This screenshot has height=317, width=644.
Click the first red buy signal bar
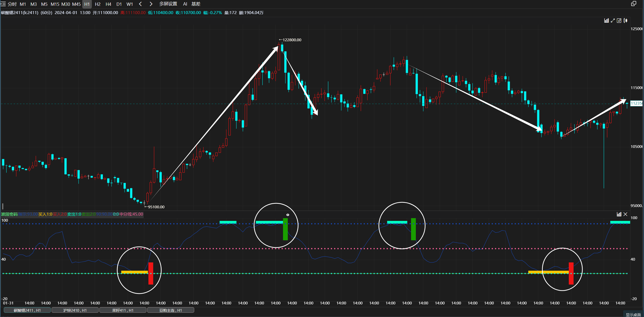pyautogui.click(x=151, y=273)
